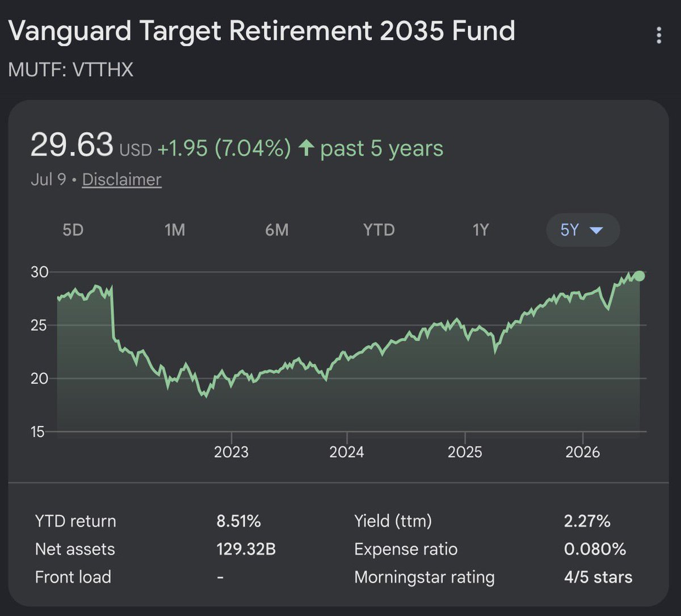Click the 29.63 price value
681x616 pixels.
click(x=72, y=145)
